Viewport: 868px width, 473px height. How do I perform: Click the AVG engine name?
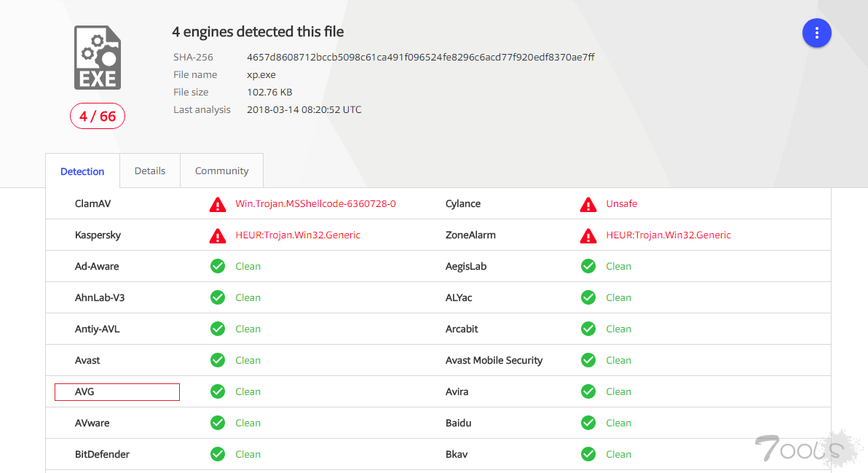pos(84,391)
